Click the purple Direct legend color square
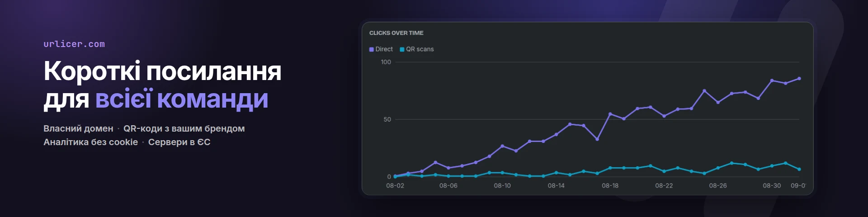The height and width of the screenshot is (217, 868). coord(372,49)
